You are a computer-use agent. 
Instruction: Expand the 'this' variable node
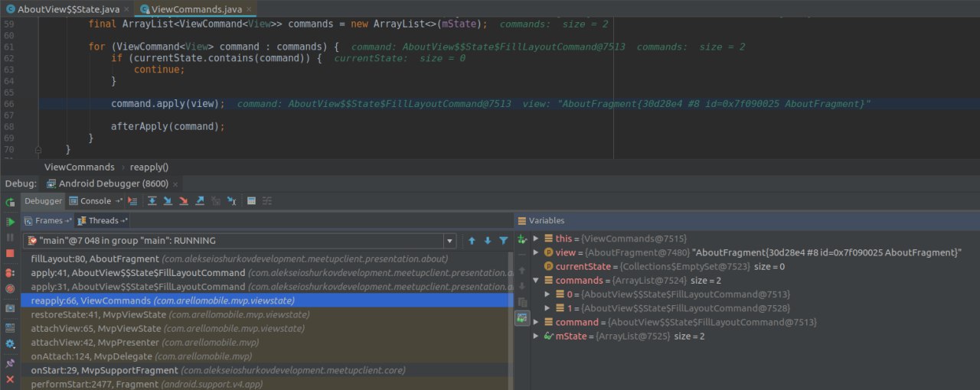click(x=536, y=239)
